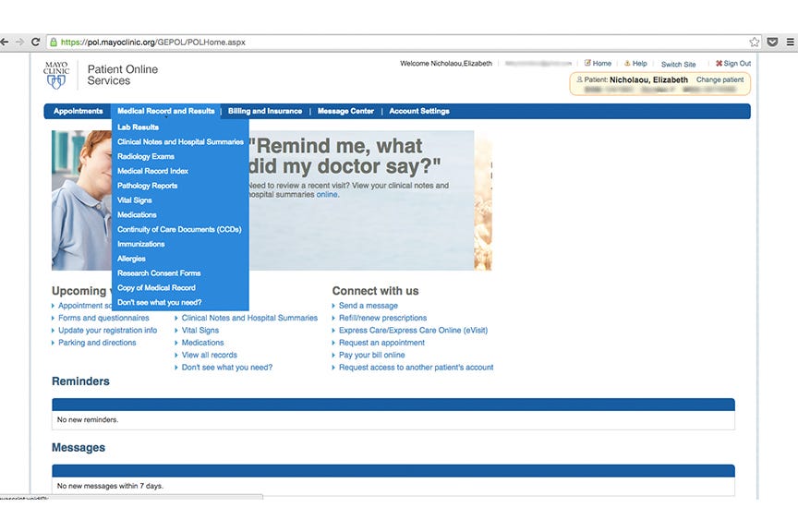
Task: Click Switch Site link
Action: (x=679, y=64)
